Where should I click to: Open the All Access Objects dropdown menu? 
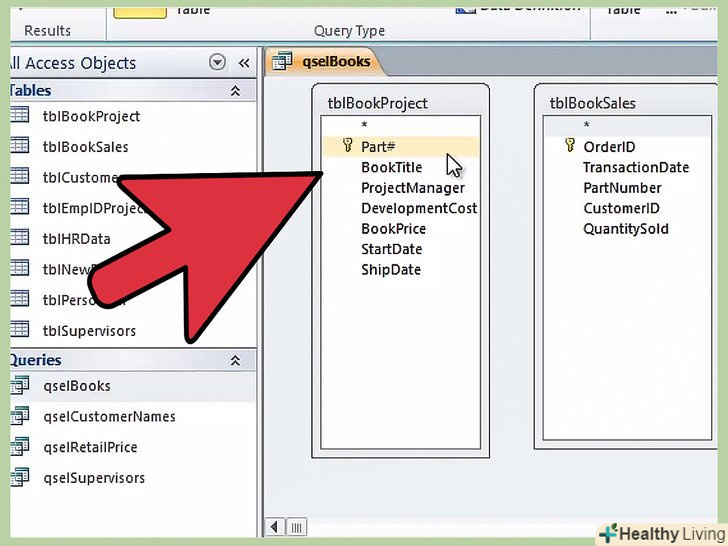tap(217, 62)
